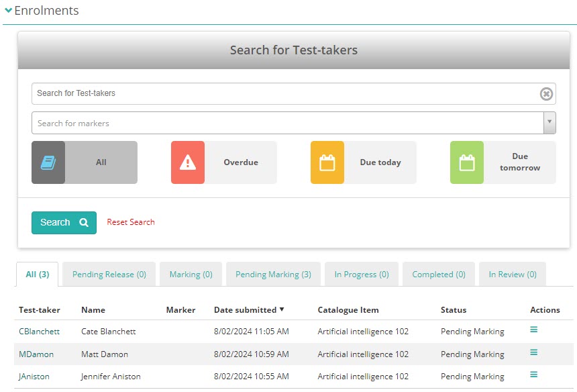577x392 pixels.
Task: Open actions menu for Matt Damon
Action: [534, 352]
